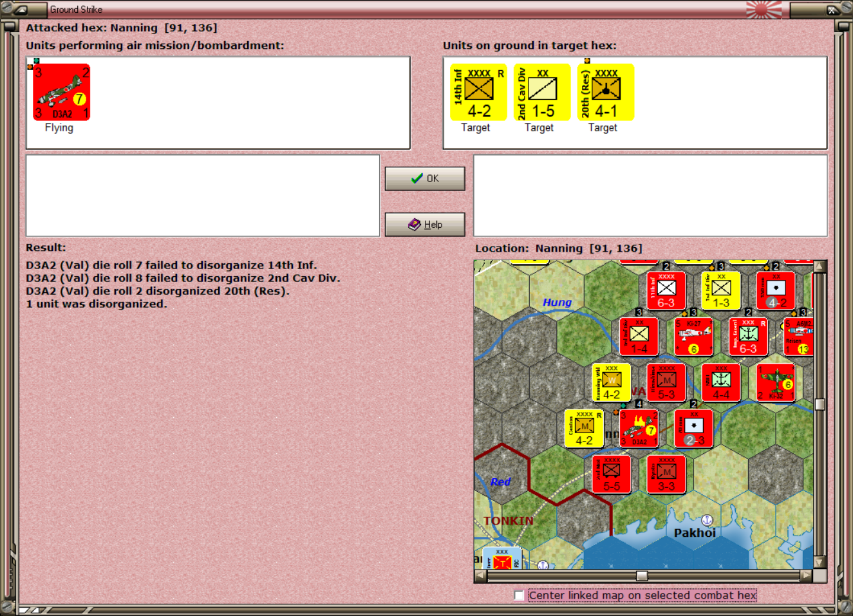Screen dimensions: 853x616
Task: Click the red 3-3 mechanized unit on map
Action: 666,474
